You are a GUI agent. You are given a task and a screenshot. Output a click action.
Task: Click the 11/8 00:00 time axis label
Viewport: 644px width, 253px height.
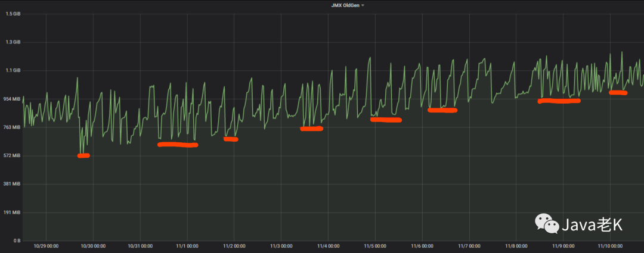coord(516,246)
